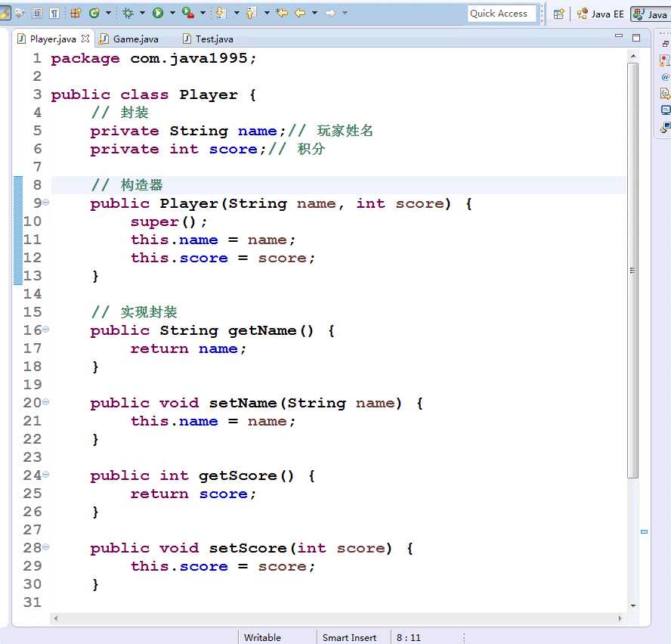The image size is (671, 644).
Task: Click the Forward navigation arrow
Action: pyautogui.click(x=330, y=14)
